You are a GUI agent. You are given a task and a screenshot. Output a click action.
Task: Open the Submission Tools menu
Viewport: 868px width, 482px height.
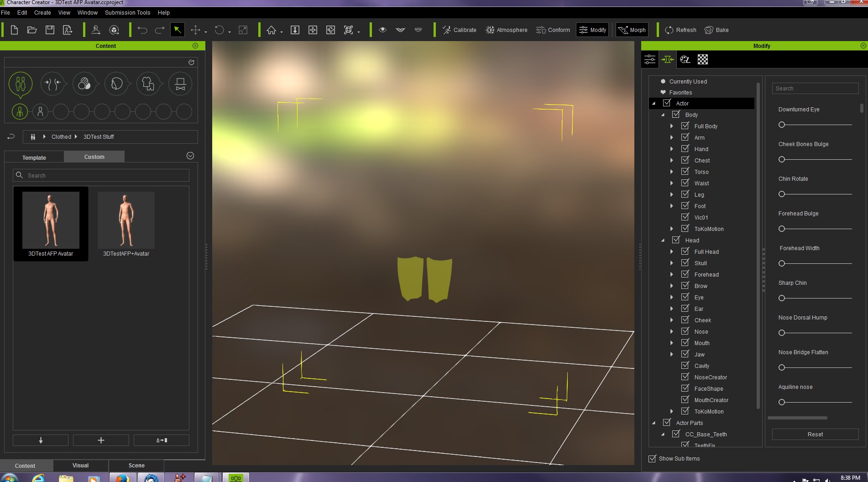(127, 13)
